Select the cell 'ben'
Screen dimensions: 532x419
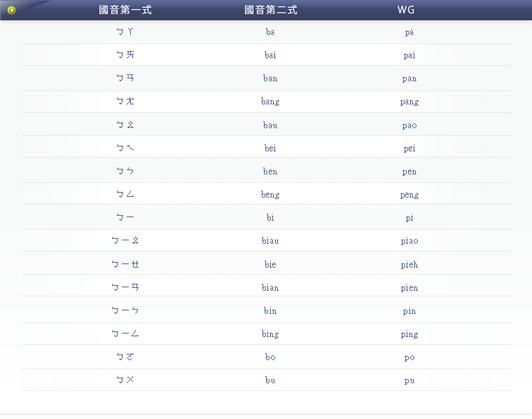[270, 172]
